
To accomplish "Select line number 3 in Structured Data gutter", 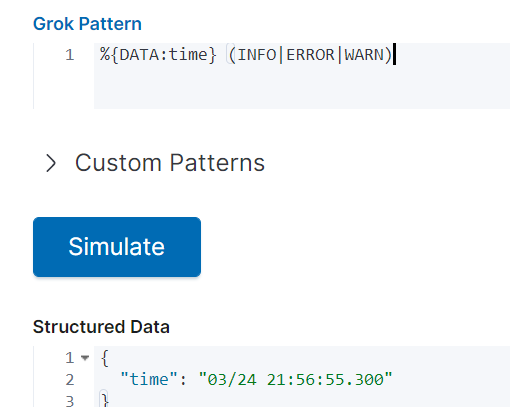I will point(70,401).
